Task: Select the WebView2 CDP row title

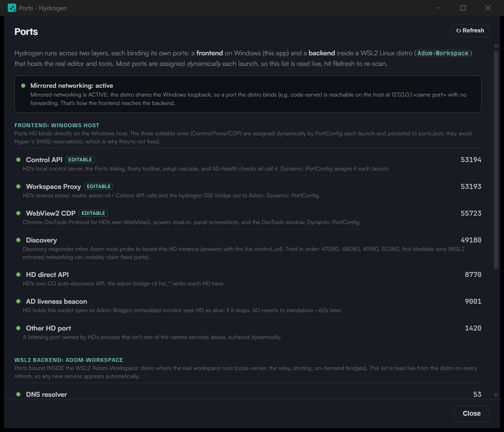Action: coord(51,213)
